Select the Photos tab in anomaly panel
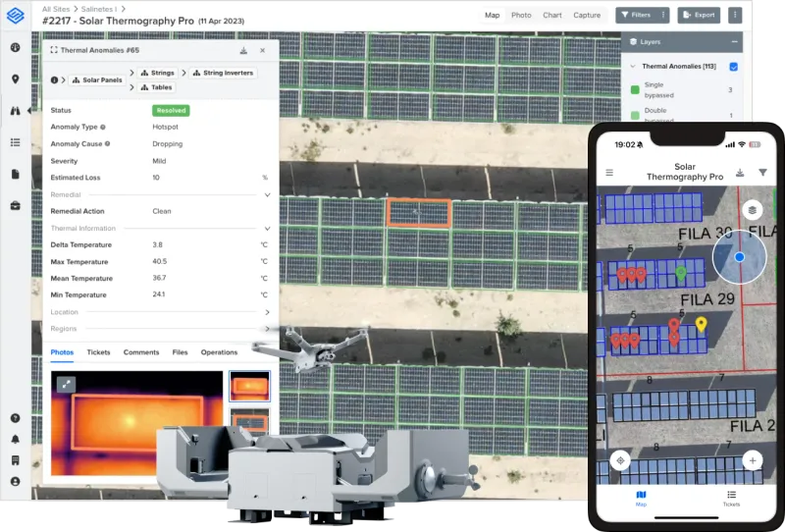This screenshot has width=785, height=532. [62, 352]
